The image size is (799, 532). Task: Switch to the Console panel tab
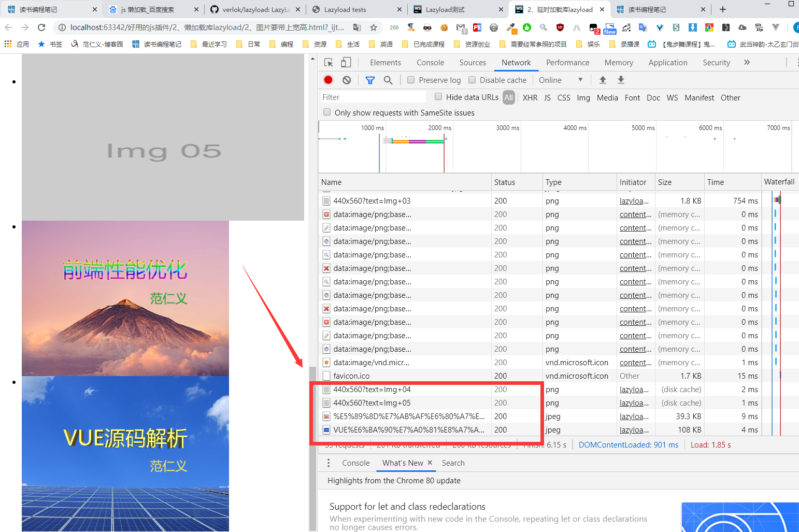click(430, 62)
